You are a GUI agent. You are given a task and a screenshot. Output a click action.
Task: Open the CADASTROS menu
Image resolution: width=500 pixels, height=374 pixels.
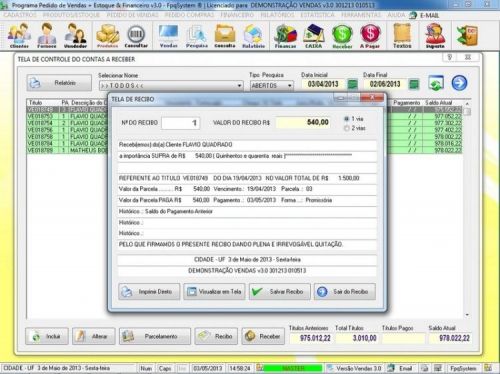click(x=20, y=15)
